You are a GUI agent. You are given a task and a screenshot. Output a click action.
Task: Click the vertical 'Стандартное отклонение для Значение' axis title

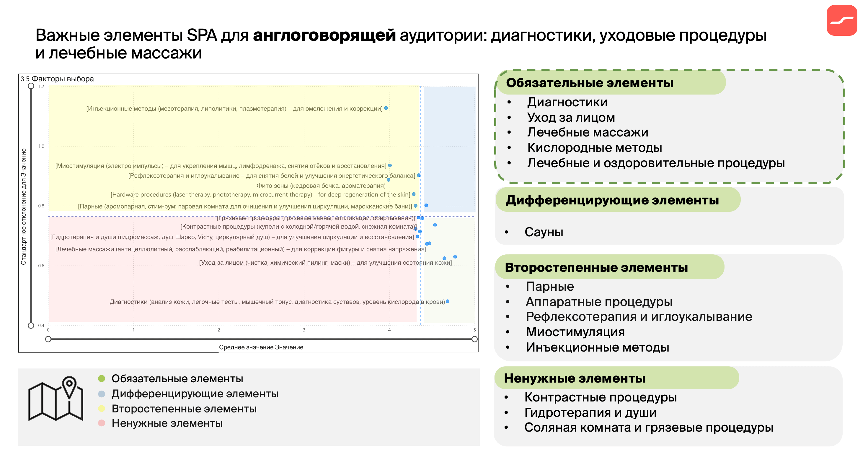pyautogui.click(x=24, y=207)
